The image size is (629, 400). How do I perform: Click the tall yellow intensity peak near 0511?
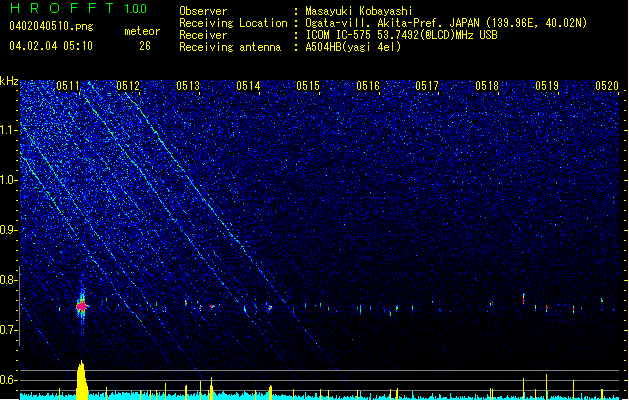coord(82,380)
